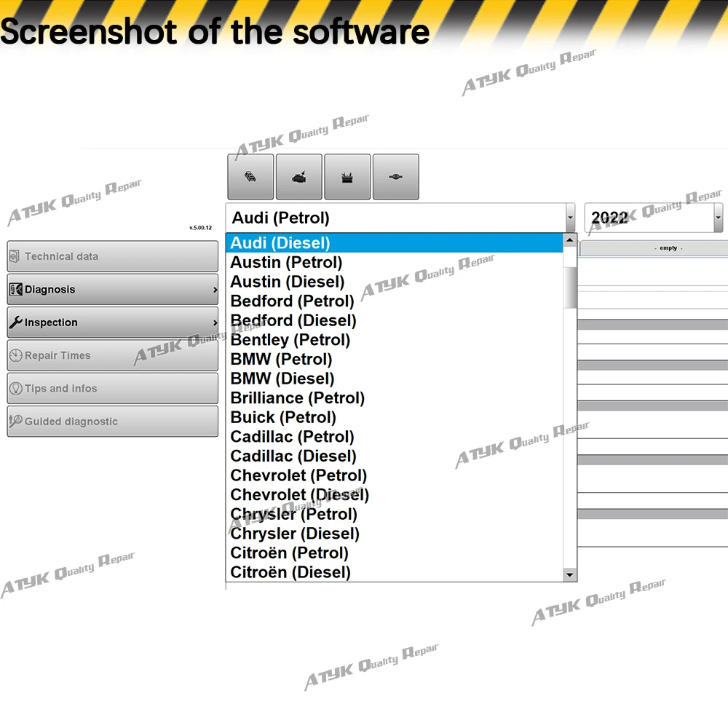Image resolution: width=728 pixels, height=728 pixels.
Task: Click the Inspection wrench icon
Action: pos(16,323)
